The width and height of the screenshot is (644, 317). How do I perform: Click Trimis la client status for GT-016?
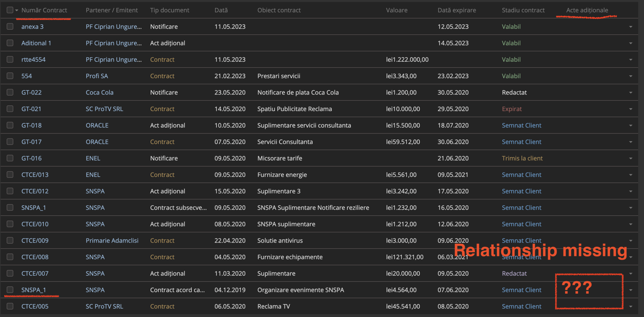pyautogui.click(x=522, y=158)
